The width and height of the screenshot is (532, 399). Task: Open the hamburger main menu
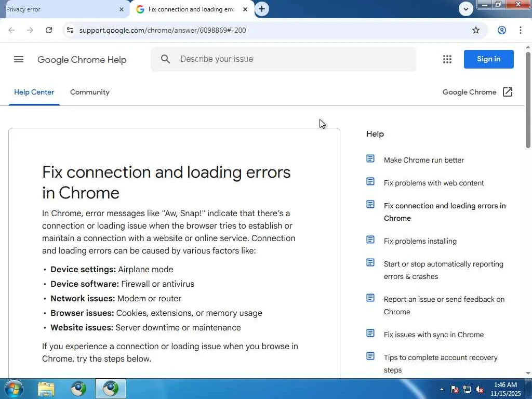coord(19,59)
